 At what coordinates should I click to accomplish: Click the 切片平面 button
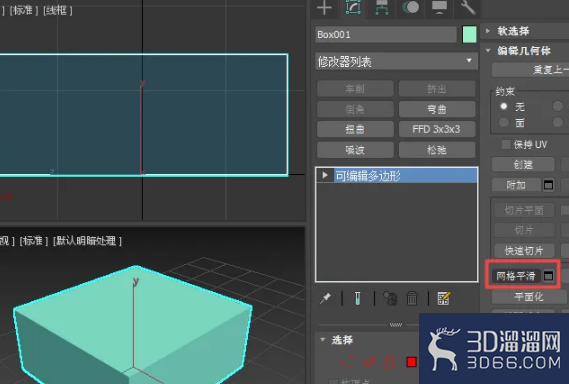click(524, 210)
